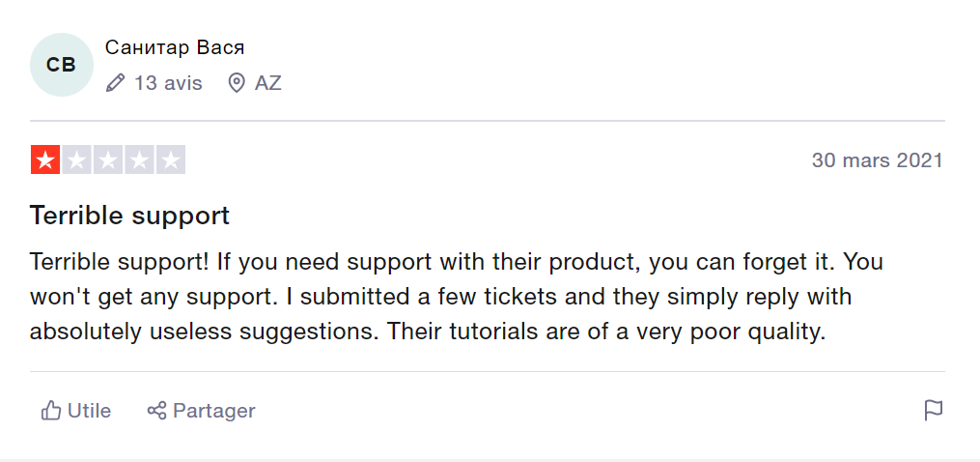Viewport: 980px width, 462px height.
Task: Click the second grey rating star
Action: pos(76,160)
